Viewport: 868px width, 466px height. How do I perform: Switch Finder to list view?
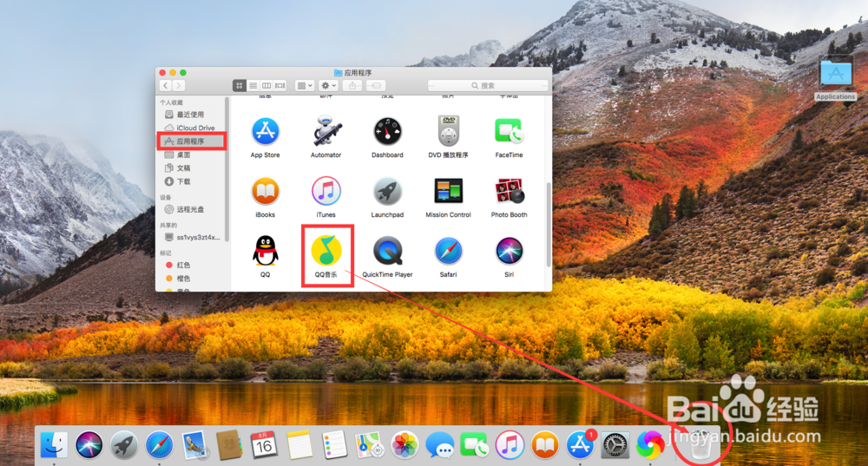[x=253, y=85]
